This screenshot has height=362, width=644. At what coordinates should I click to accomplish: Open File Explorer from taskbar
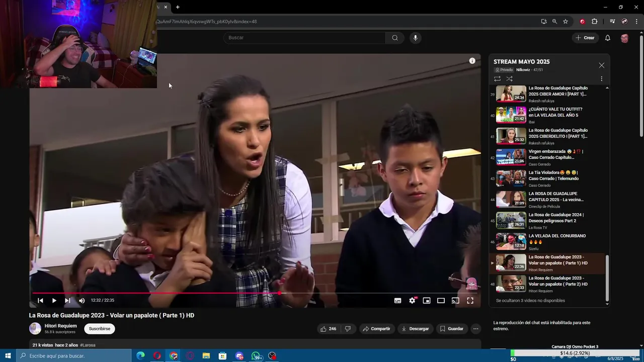pos(206,356)
